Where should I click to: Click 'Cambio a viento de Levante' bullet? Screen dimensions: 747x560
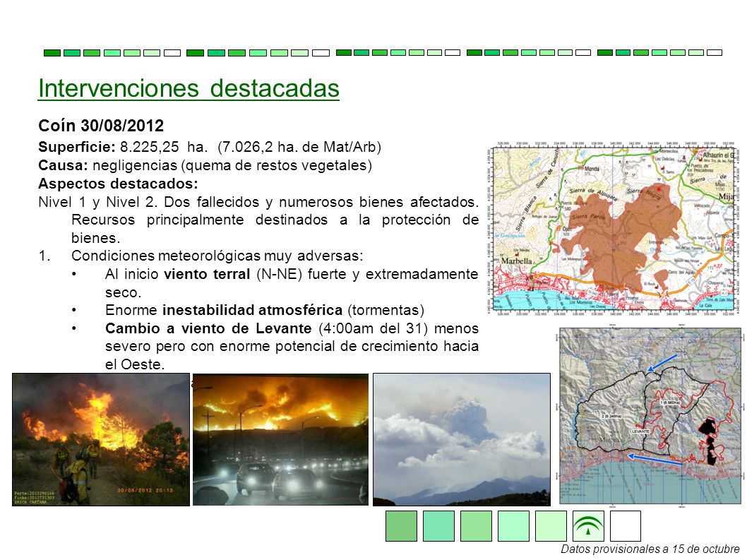(x=292, y=346)
